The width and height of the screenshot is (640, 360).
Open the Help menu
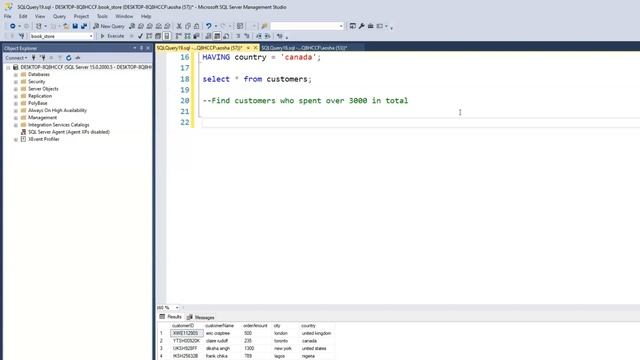pos(146,16)
